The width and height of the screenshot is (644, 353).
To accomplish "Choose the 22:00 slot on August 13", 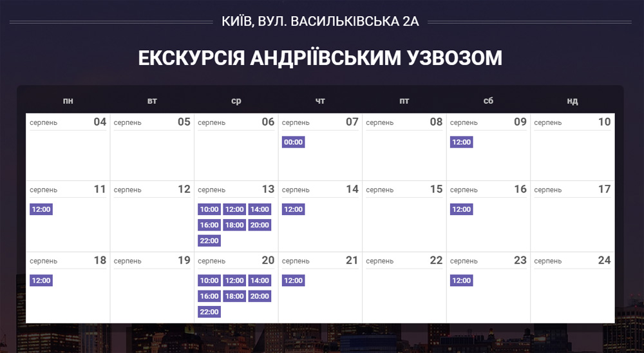I will pyautogui.click(x=209, y=241).
